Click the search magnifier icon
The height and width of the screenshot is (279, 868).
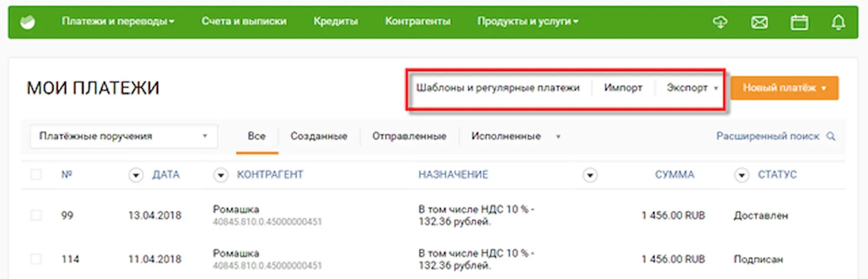point(831,136)
